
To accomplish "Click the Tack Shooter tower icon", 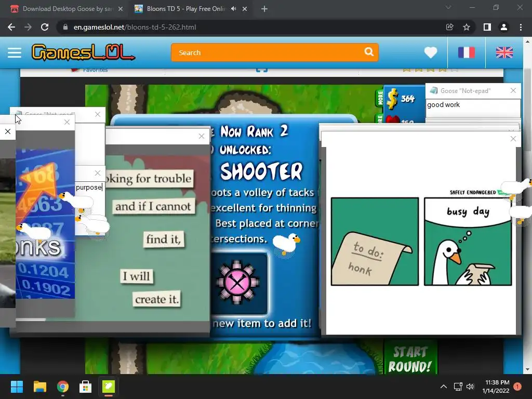I will point(238,283).
